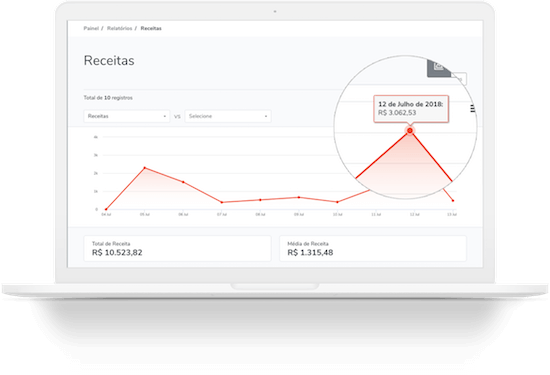Select the 07 Jul chart data point
Screen dimensions: 550x375
point(222,202)
